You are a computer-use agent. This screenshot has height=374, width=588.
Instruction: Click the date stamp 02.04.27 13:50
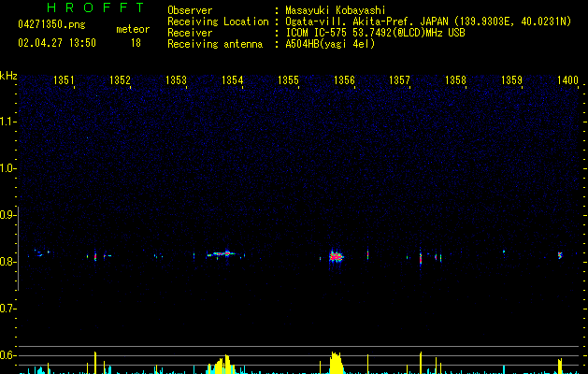[57, 43]
